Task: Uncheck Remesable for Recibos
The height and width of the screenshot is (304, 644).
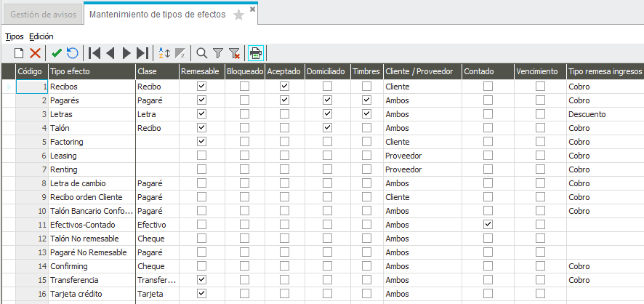Action: pyautogui.click(x=201, y=87)
